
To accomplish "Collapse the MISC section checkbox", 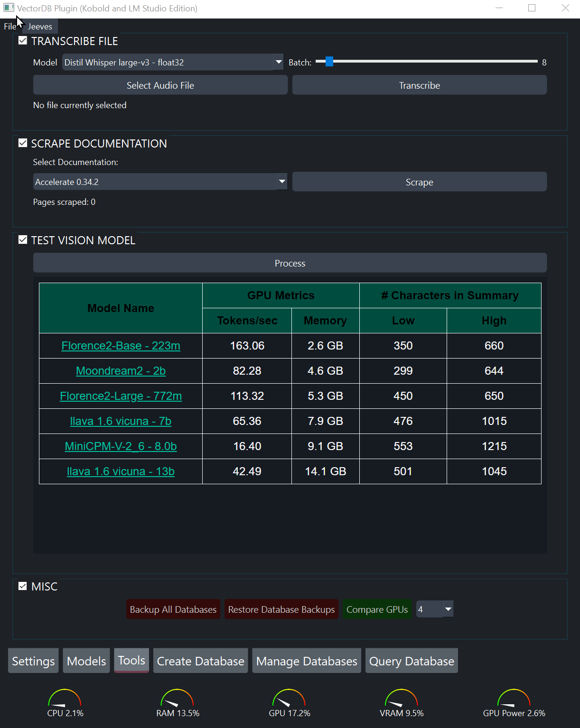I will tap(23, 586).
